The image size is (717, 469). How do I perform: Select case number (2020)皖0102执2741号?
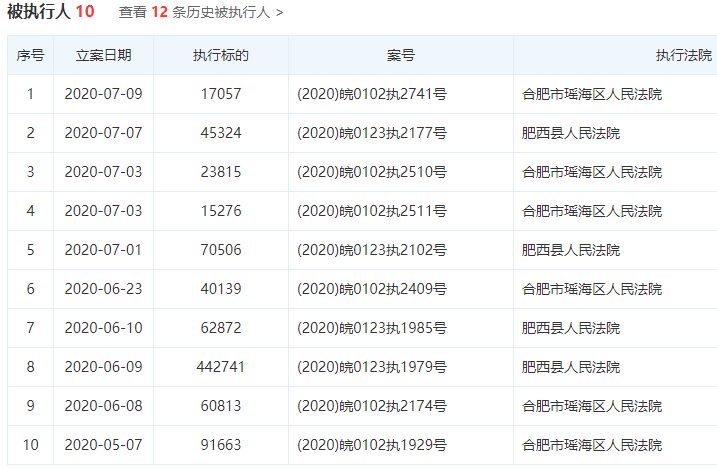coord(372,94)
